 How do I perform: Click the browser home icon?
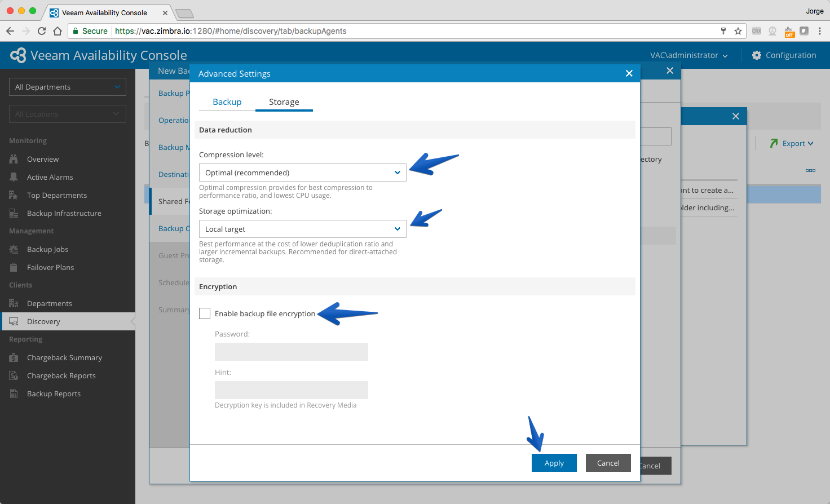point(58,31)
